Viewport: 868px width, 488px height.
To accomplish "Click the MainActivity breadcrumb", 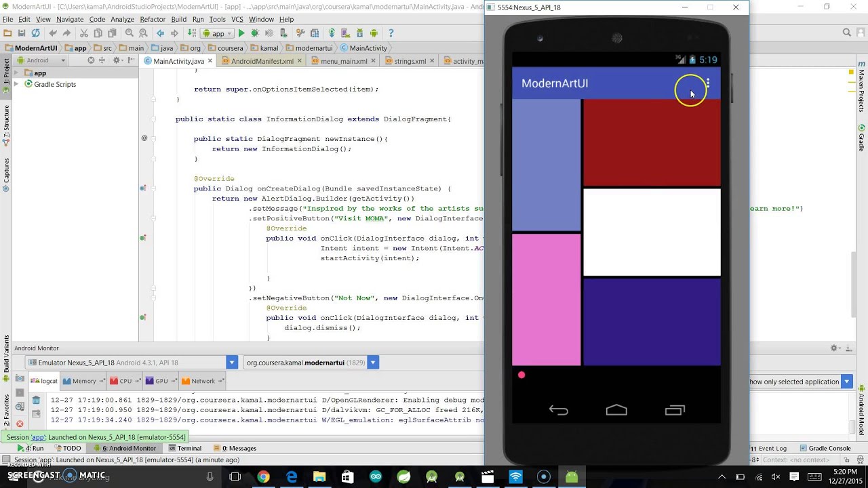I will coord(363,48).
